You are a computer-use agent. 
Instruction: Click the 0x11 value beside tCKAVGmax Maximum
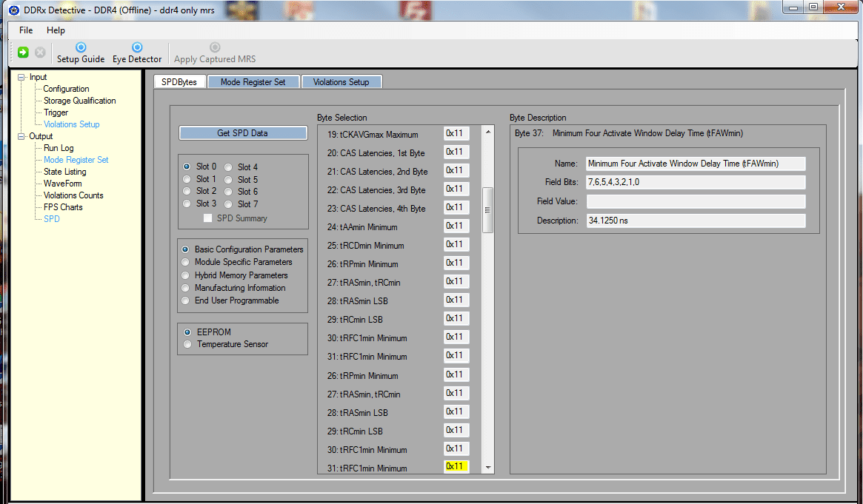coord(456,133)
